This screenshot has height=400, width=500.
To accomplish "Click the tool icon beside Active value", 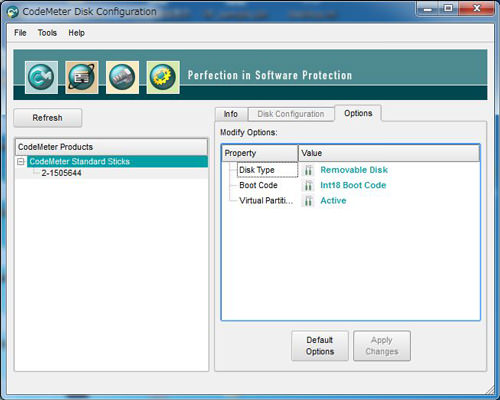I will (x=308, y=201).
